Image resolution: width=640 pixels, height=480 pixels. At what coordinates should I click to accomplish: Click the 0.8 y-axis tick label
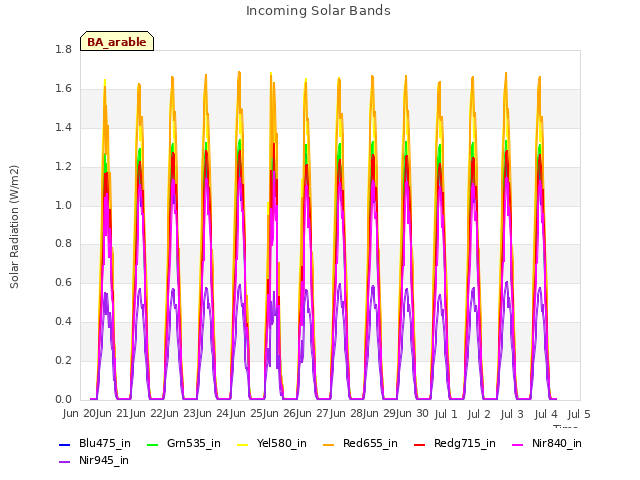click(x=63, y=244)
